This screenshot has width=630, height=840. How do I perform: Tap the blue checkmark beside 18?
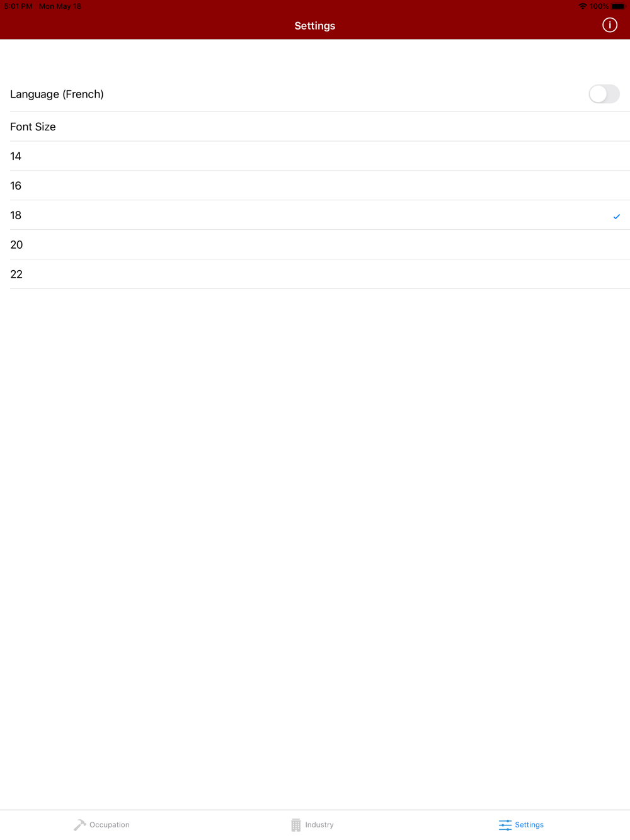click(617, 217)
